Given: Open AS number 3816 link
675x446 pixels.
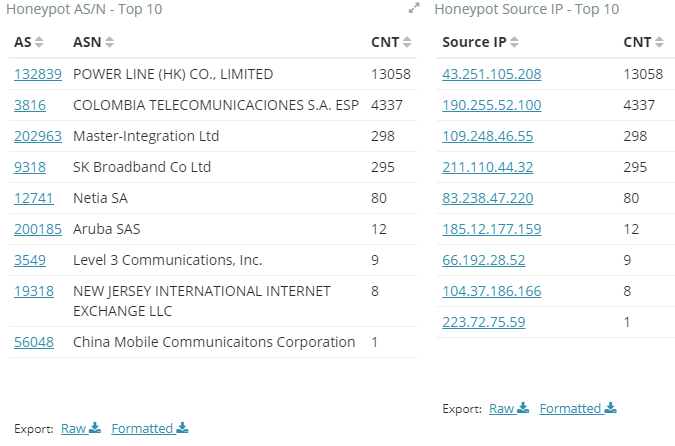Looking at the screenshot, I should pos(30,105).
